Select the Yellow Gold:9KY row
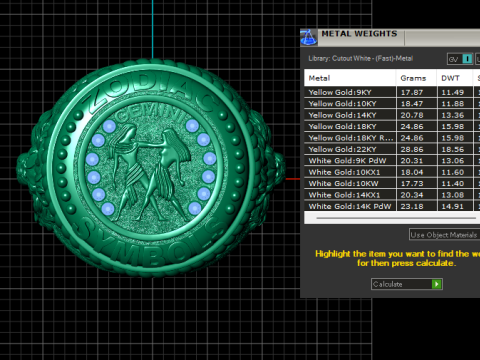Image resolution: width=480 pixels, height=360 pixels. point(392,92)
